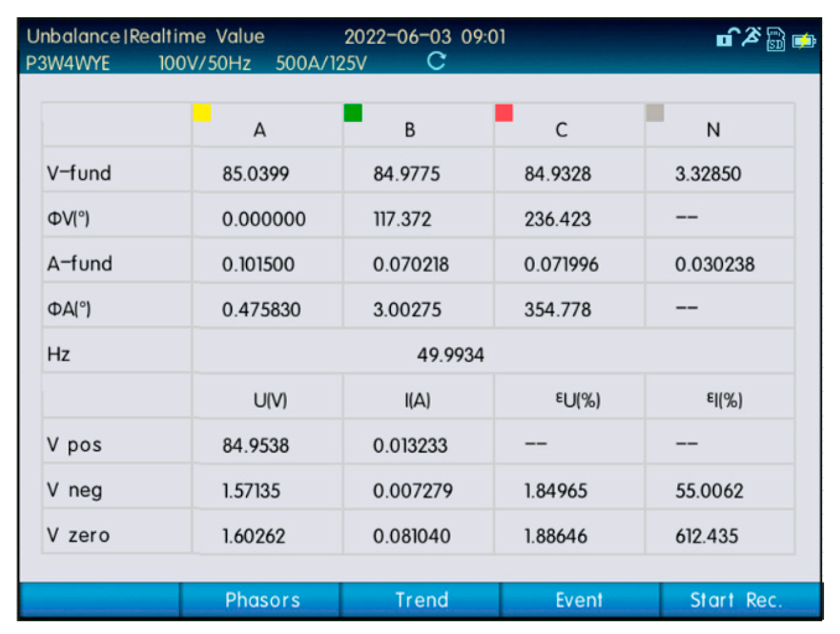Screen dimensions: 840x634
Task: Select the red phase C color swatch
Action: click(504, 113)
